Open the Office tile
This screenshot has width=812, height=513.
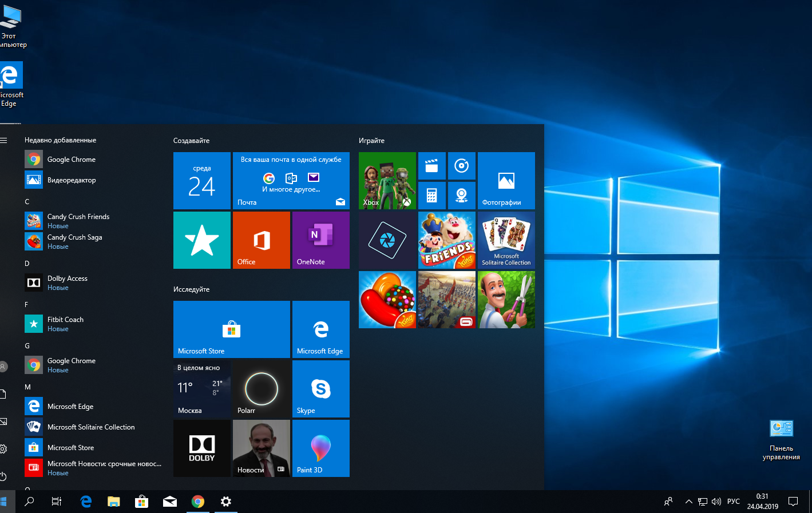click(x=262, y=240)
